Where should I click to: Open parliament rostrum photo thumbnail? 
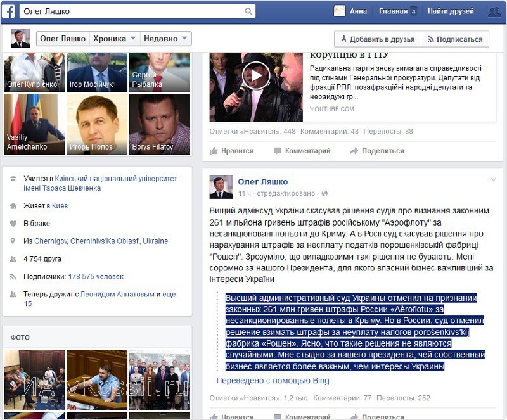coord(97,380)
